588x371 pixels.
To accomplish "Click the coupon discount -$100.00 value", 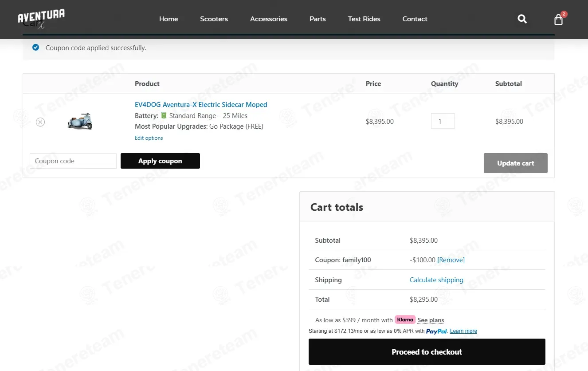I will pos(423,260).
